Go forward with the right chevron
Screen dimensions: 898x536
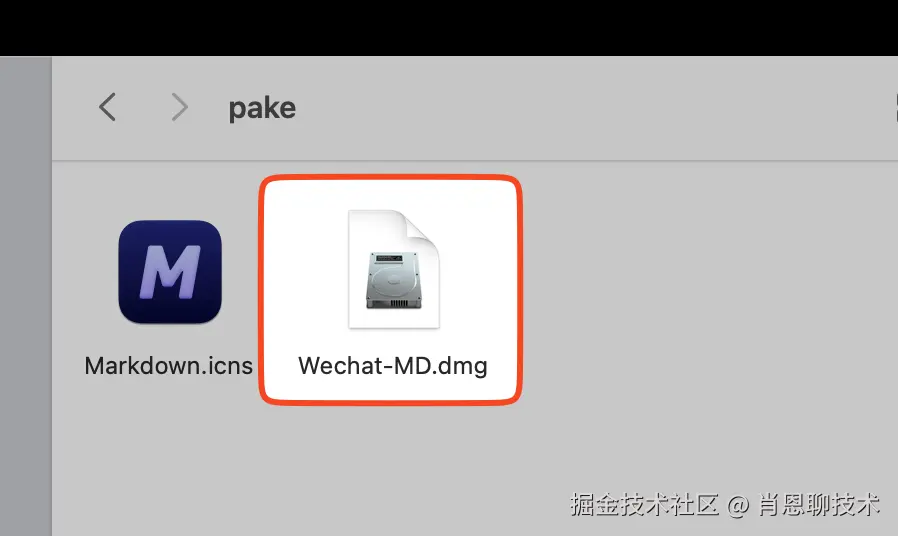(179, 107)
